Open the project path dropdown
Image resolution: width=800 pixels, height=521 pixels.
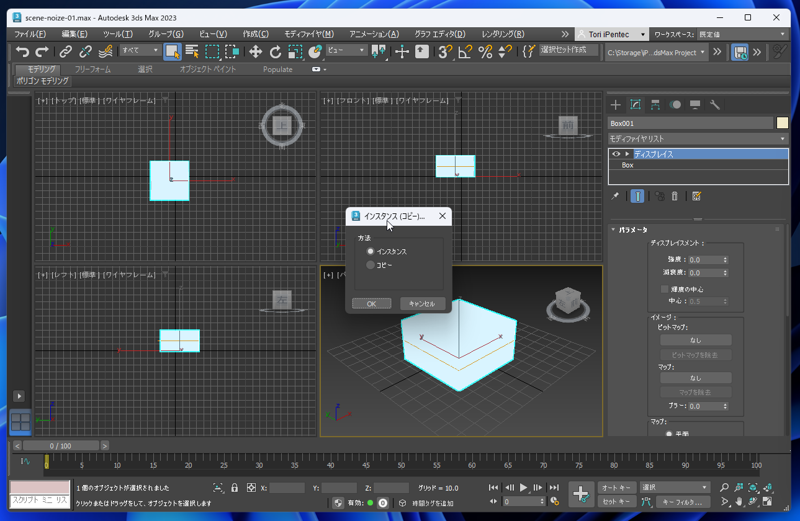pos(656,52)
